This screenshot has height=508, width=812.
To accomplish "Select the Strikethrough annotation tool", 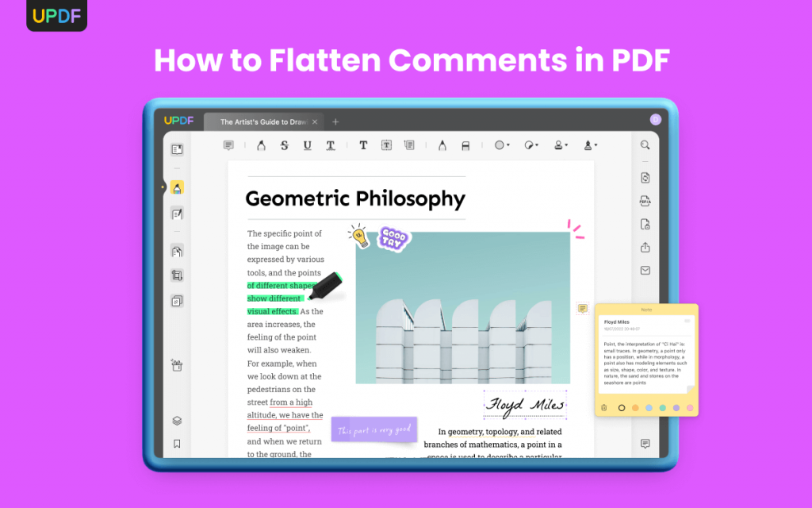I will click(284, 145).
